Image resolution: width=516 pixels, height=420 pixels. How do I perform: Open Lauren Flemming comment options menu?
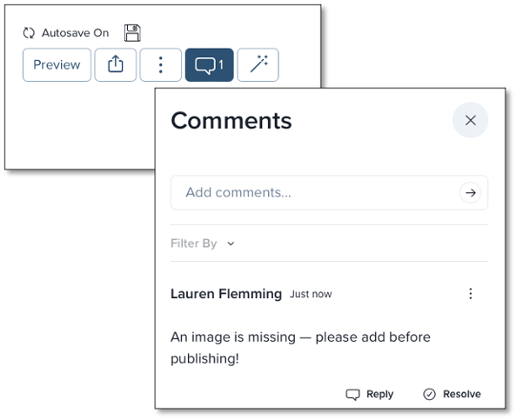click(x=471, y=293)
